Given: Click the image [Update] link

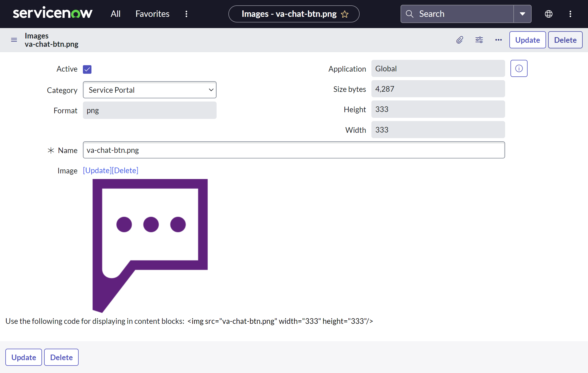Looking at the screenshot, I should tap(97, 170).
